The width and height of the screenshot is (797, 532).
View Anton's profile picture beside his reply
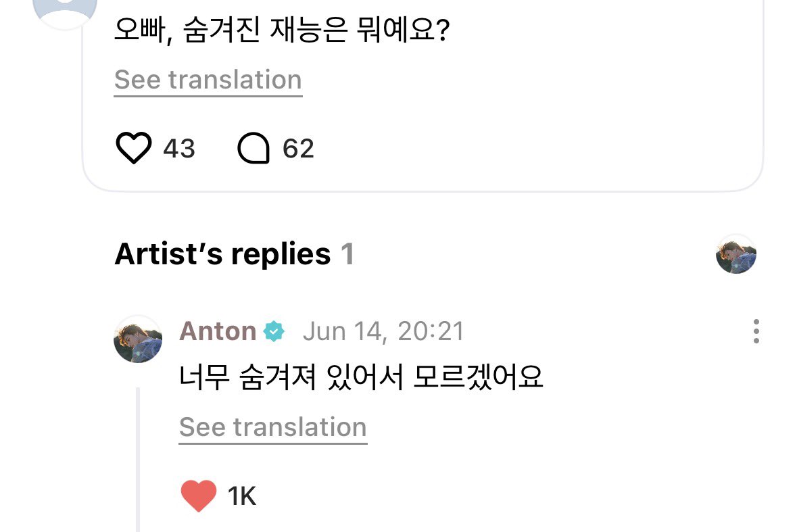(138, 339)
